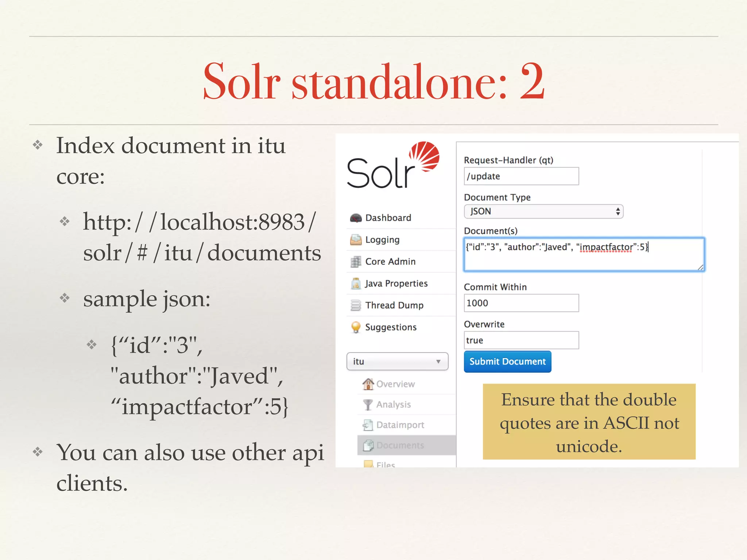747x560 pixels.
Task: Click the 'Index document in itu core' text
Action: [171, 160]
